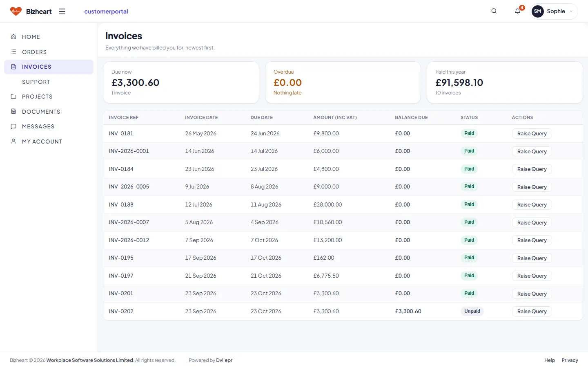This screenshot has width=588, height=368.
Task: Click the Due now £3,300.60 card
Action: click(181, 82)
